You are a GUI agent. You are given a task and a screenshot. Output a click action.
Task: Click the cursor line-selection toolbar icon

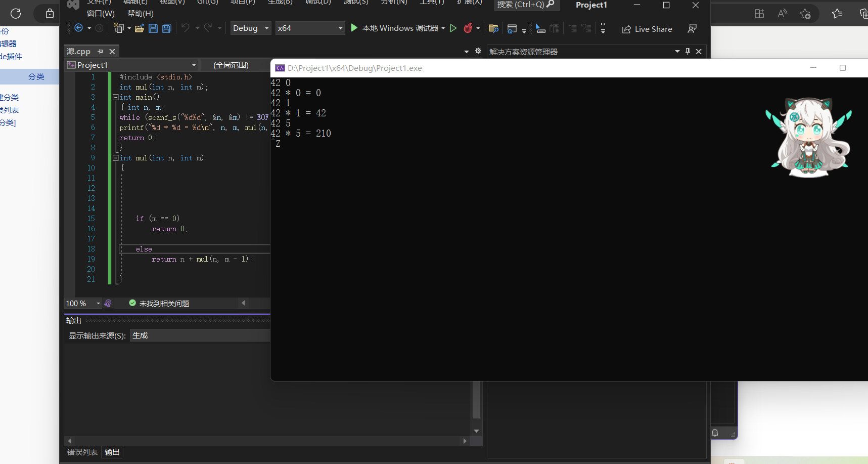point(540,29)
